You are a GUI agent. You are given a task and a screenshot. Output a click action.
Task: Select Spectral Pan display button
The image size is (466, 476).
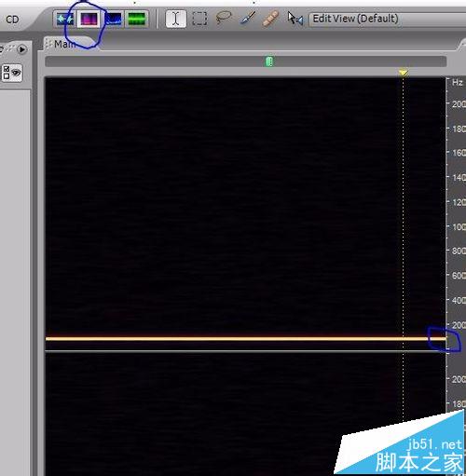tap(114, 20)
